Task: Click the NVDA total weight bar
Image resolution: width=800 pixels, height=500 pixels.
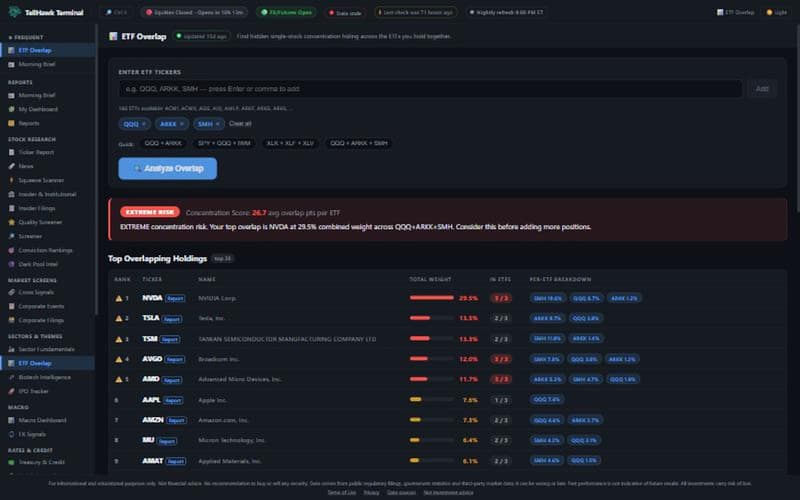Action: pos(432,297)
